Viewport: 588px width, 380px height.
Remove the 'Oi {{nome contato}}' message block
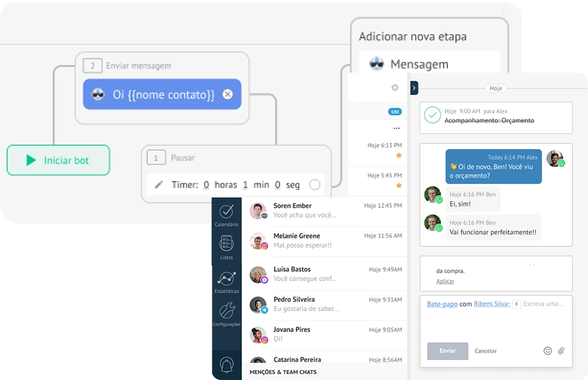click(x=228, y=94)
